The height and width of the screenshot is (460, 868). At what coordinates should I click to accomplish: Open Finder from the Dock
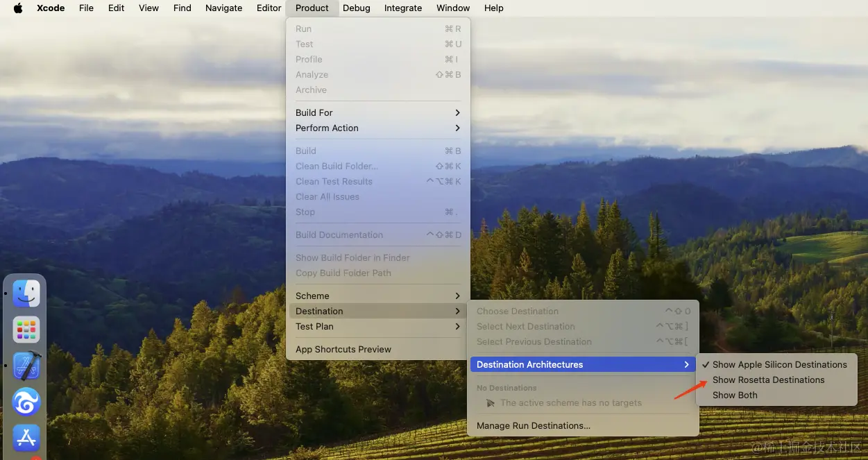tap(26, 293)
